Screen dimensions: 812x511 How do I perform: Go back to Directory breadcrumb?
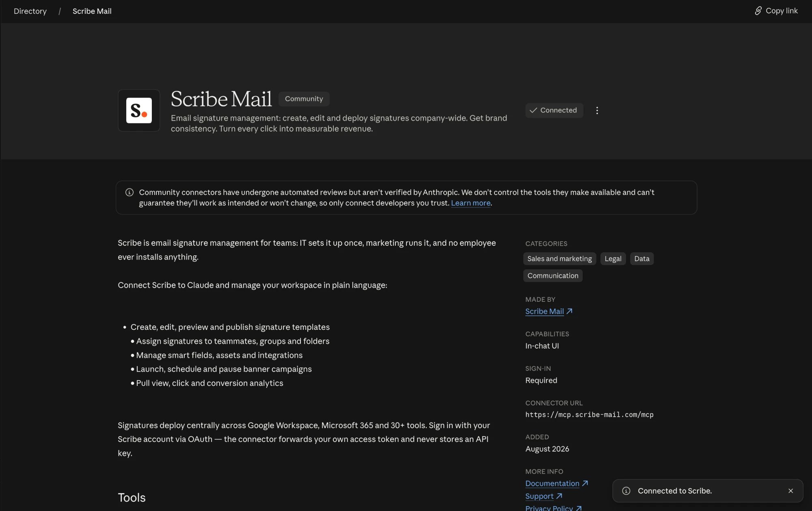click(x=30, y=11)
